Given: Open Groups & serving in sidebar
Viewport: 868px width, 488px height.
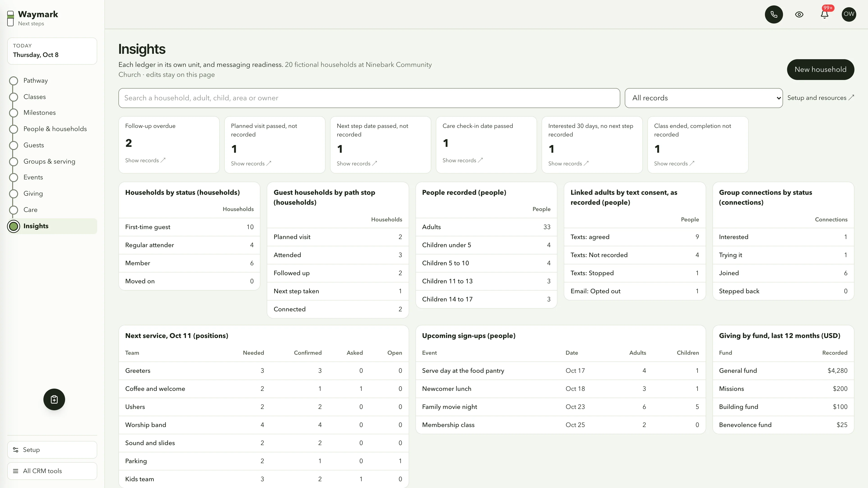Looking at the screenshot, I should (x=49, y=161).
